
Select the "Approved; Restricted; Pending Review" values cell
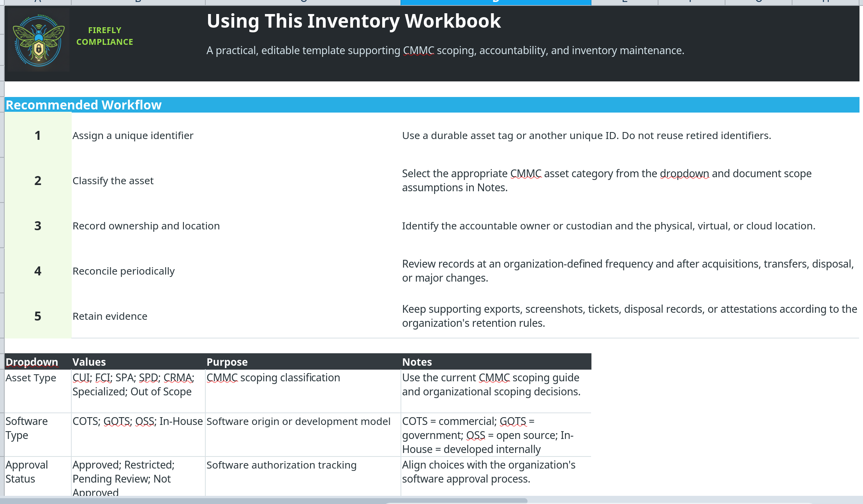[138, 476]
